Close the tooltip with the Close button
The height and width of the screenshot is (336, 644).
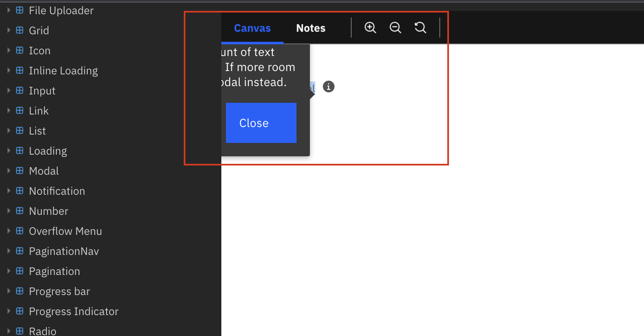[x=261, y=123]
